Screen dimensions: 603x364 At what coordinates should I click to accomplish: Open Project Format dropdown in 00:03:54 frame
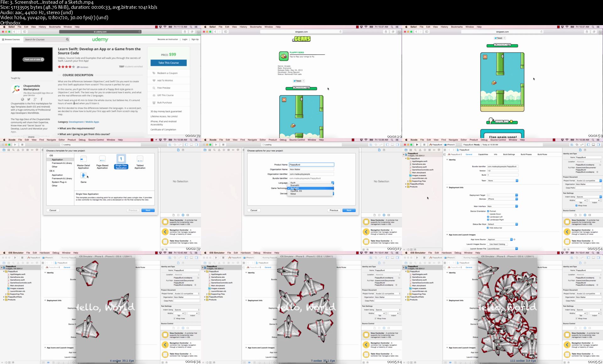click(x=589, y=180)
